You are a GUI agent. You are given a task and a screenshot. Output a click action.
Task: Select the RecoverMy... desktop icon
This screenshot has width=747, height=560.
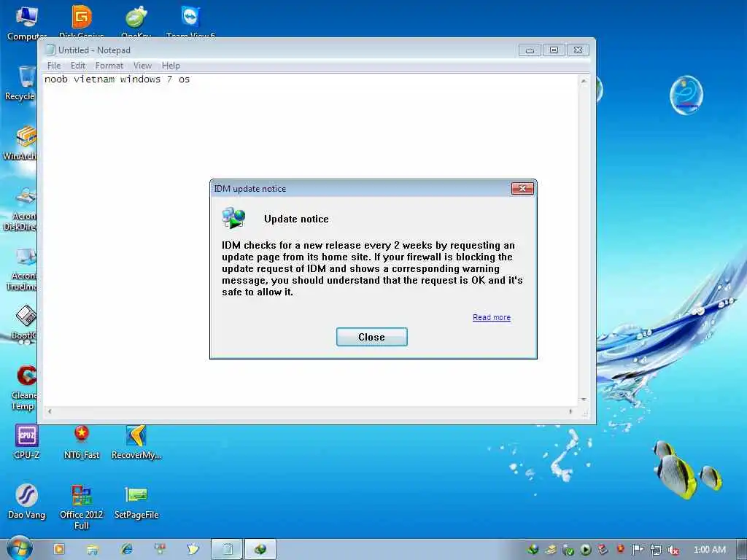pyautogui.click(x=136, y=441)
